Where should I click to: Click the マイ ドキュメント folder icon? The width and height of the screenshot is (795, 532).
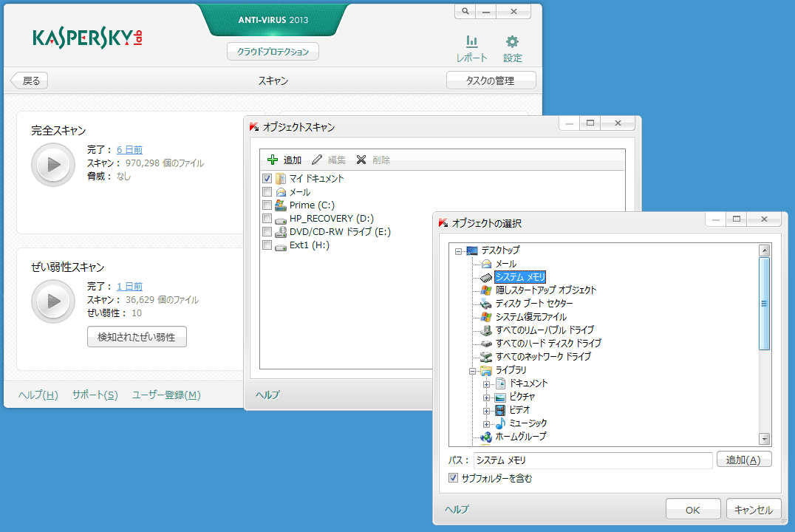[280, 179]
